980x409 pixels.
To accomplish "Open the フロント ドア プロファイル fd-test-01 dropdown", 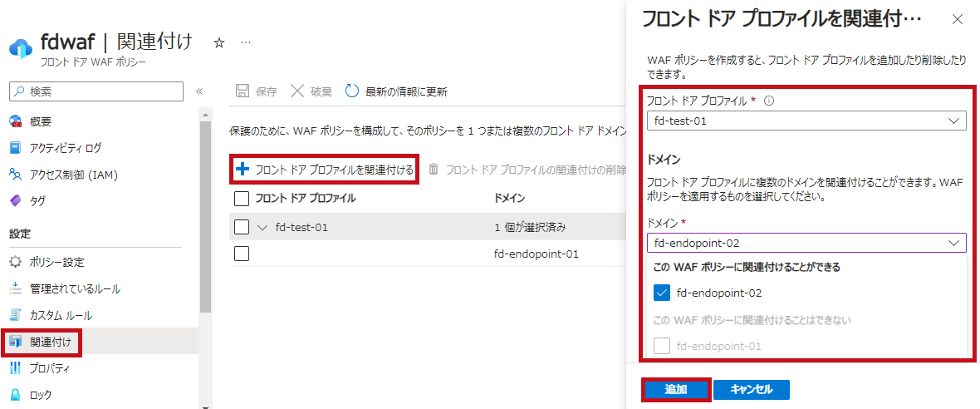I will point(806,121).
